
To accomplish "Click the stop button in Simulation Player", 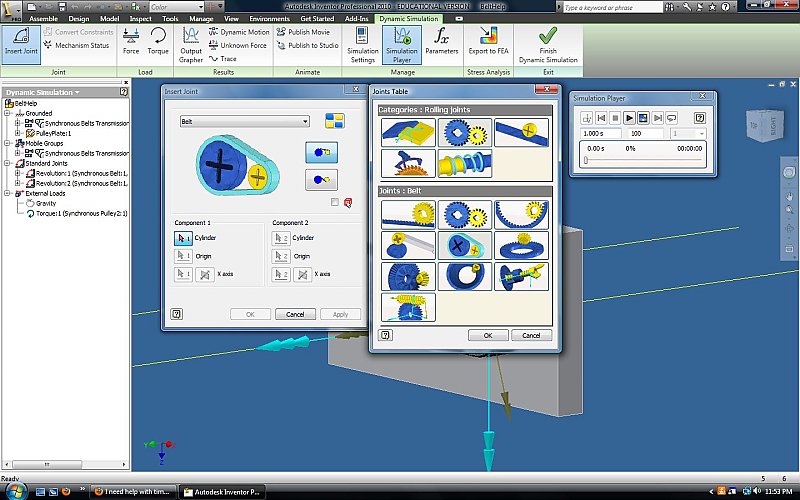I will click(615, 118).
